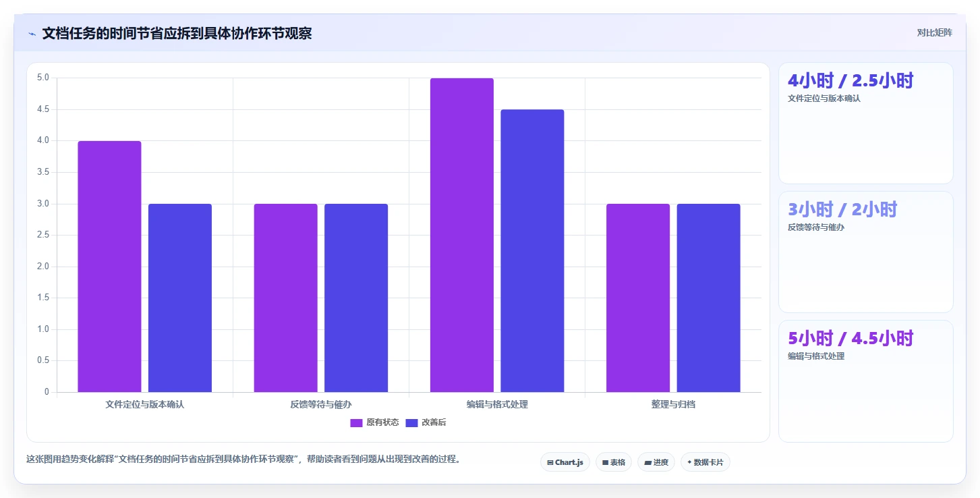Click the blue bar for 反馈等待与催办
This screenshot has height=498, width=980.
(x=356, y=298)
